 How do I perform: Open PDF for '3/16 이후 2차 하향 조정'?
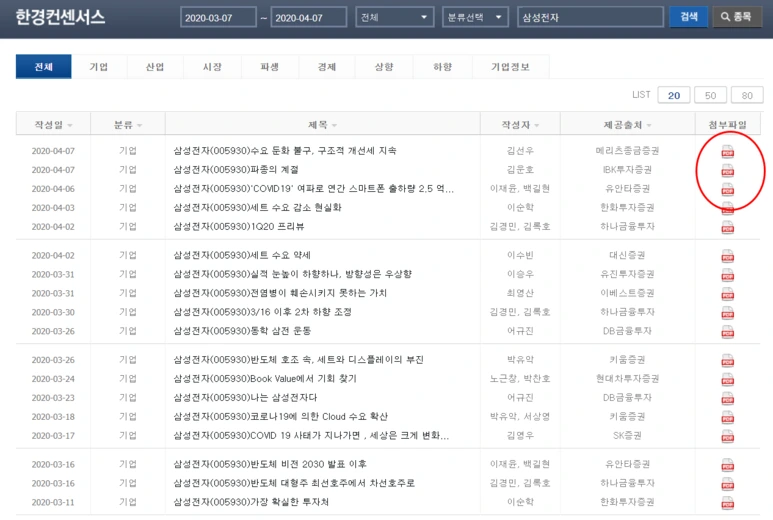click(727, 313)
